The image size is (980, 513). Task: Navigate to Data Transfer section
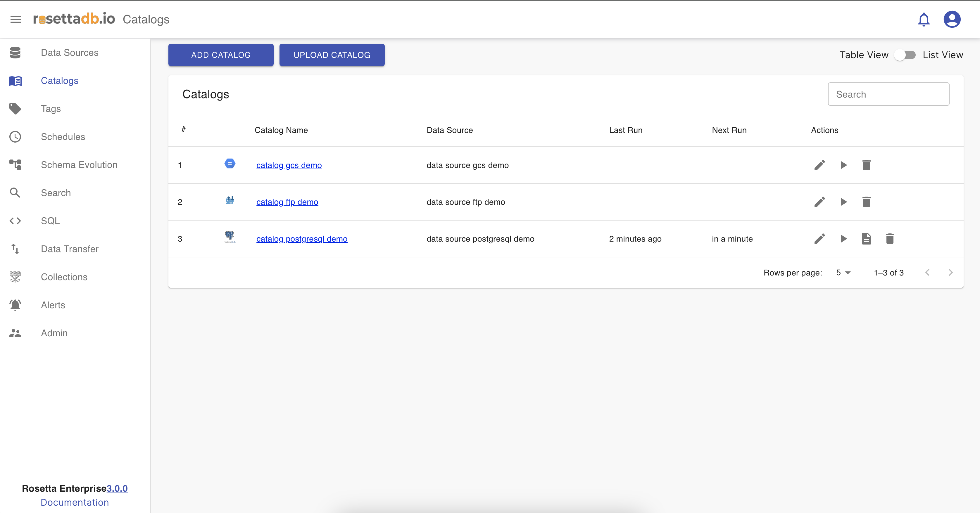pyautogui.click(x=70, y=249)
